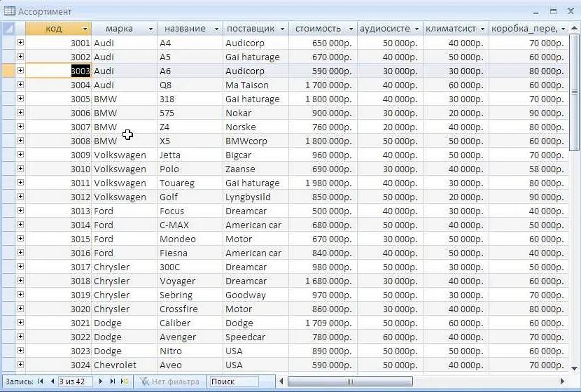Select the Touareg name cell
This screenshot has width=581, height=392.
coord(190,183)
